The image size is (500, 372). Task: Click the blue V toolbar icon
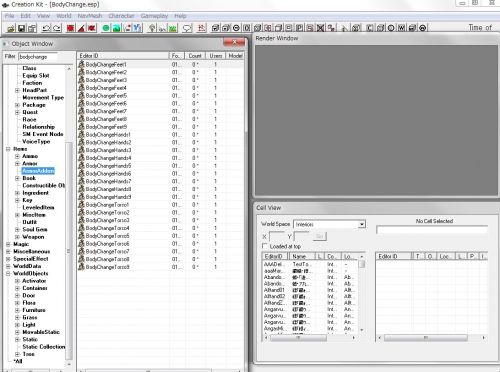pyautogui.click(x=138, y=28)
